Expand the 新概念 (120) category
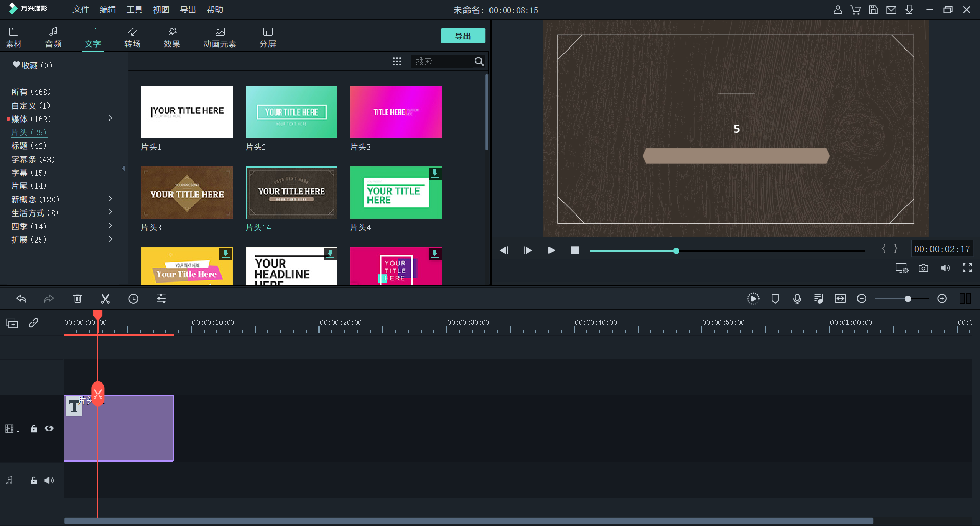 click(x=110, y=199)
